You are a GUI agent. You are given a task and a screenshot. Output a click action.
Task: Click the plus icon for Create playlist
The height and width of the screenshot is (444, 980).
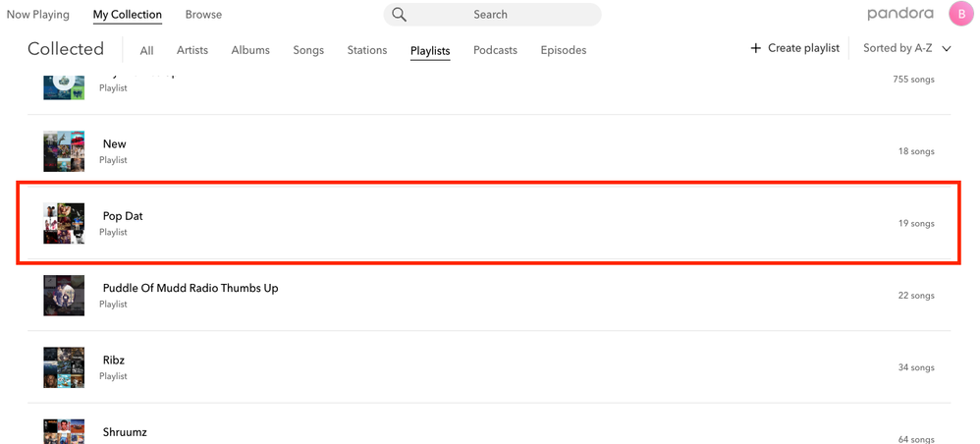pyautogui.click(x=755, y=48)
